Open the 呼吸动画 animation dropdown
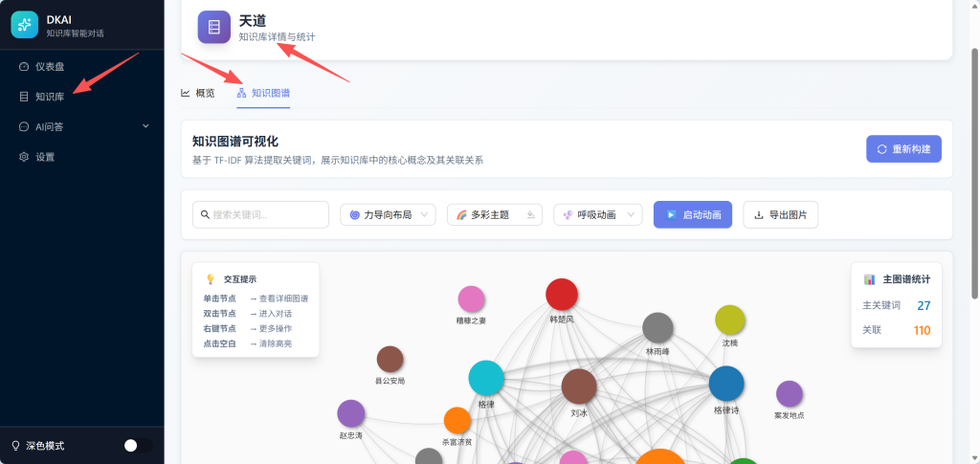980x464 pixels. 597,215
